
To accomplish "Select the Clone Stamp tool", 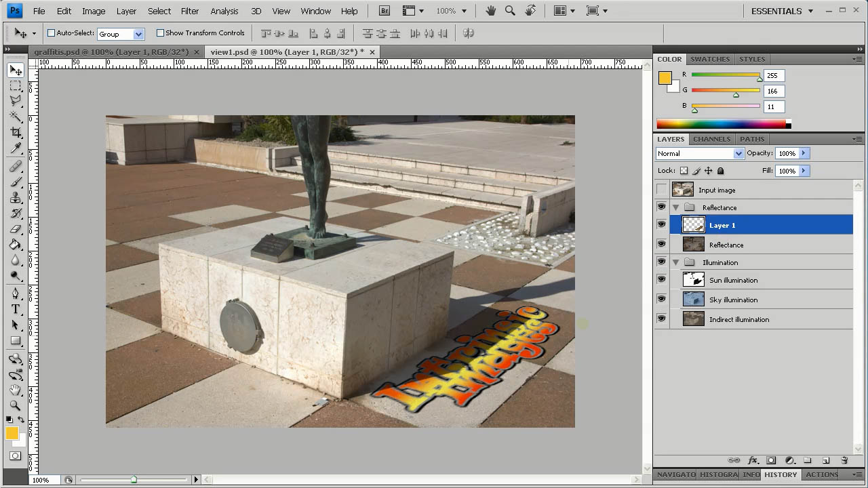I will tap(16, 198).
